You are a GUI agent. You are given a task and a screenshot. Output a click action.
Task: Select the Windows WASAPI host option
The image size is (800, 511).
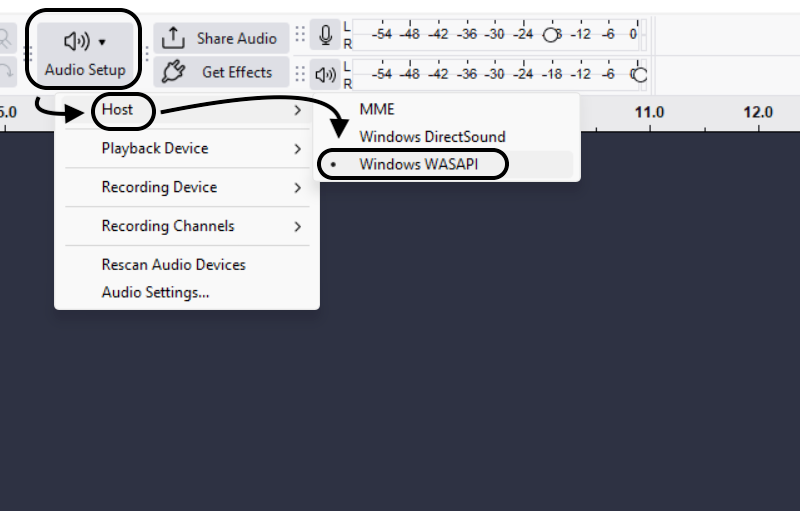click(x=419, y=165)
